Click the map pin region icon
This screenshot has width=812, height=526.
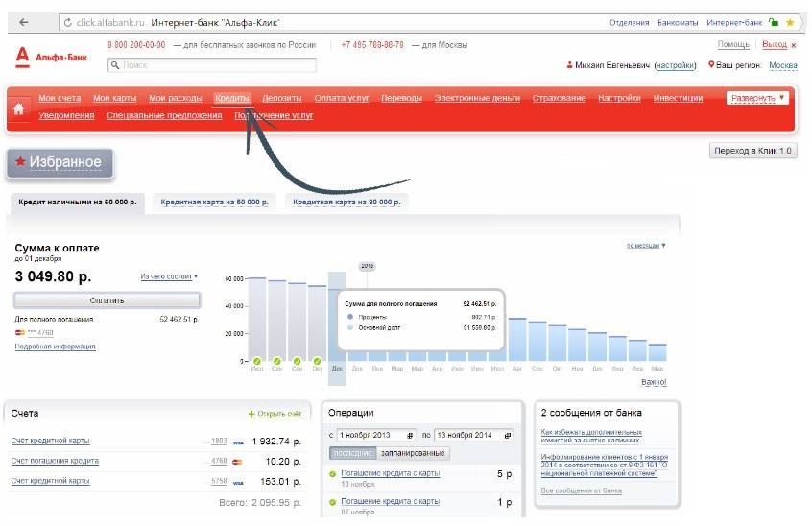coord(711,64)
